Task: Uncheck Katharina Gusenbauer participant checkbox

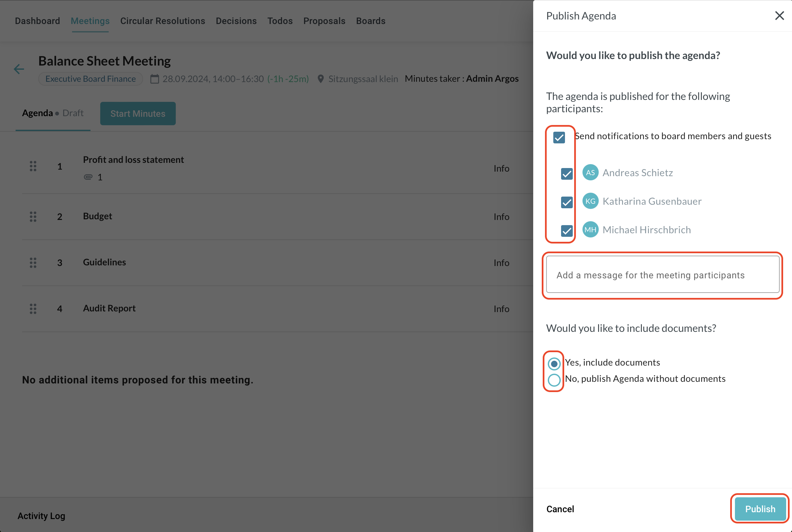Action: click(567, 202)
